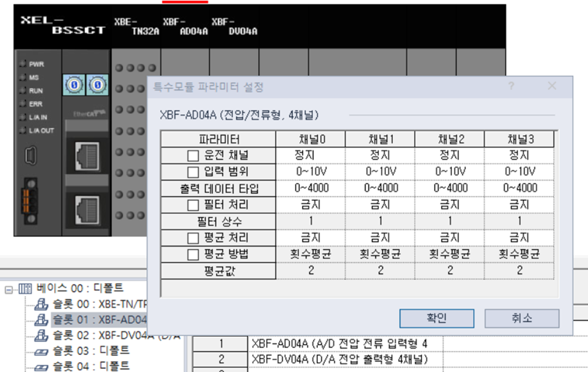The height and width of the screenshot is (372, 588).
Task: Click the 채널3 column header
Action: coord(519,139)
